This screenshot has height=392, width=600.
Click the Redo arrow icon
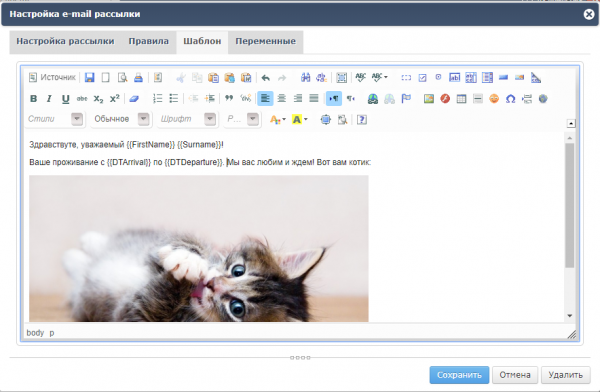[x=282, y=78]
